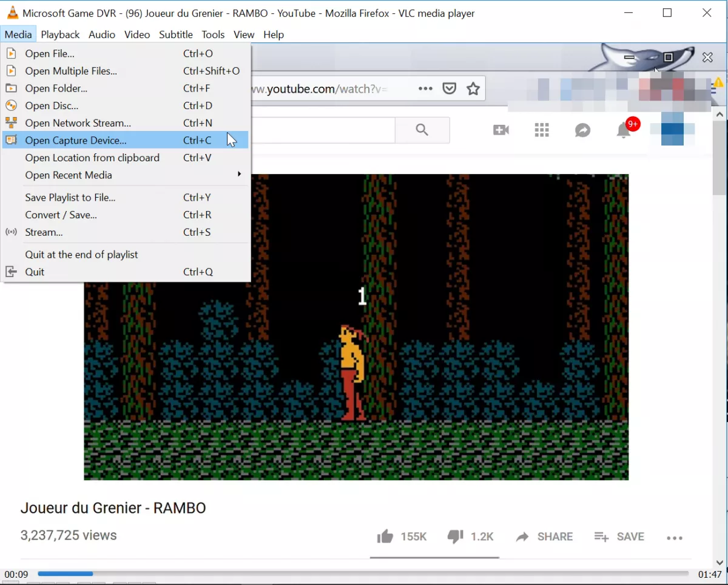728x585 pixels.
Task: Open the YouTube messages share icon
Action: click(583, 130)
